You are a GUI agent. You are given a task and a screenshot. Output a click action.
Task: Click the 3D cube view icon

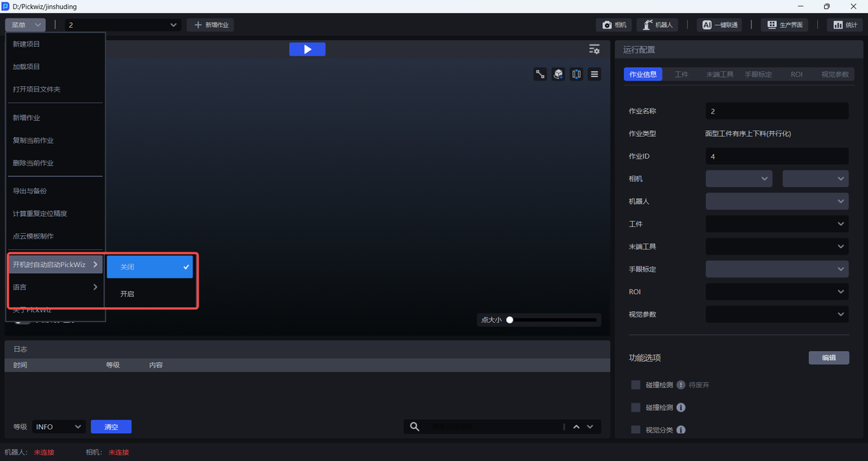(558, 75)
